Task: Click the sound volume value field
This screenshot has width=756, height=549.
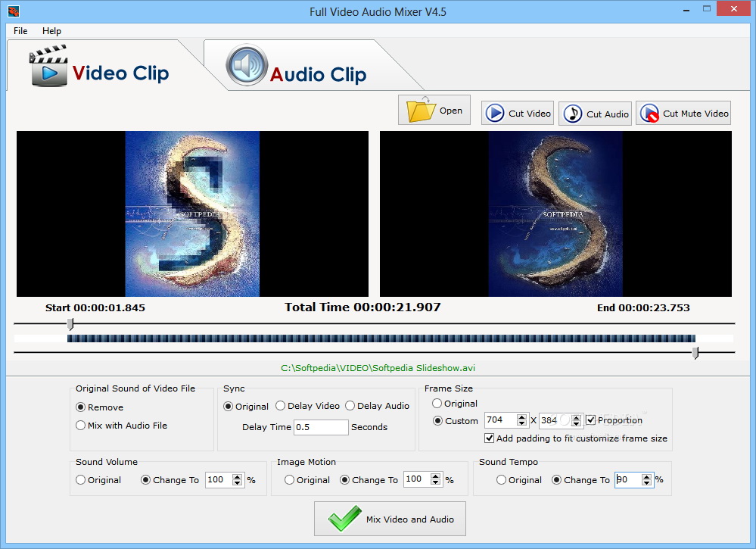Action: [x=219, y=479]
